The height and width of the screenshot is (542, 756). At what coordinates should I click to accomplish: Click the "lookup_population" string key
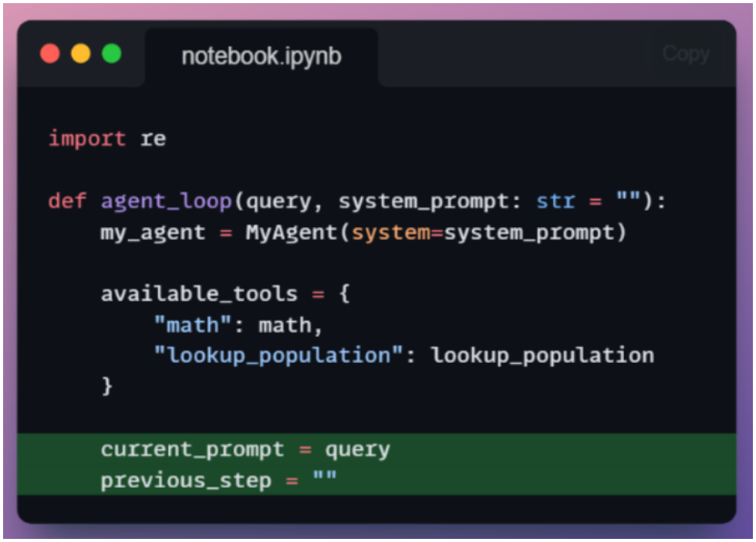(x=278, y=356)
